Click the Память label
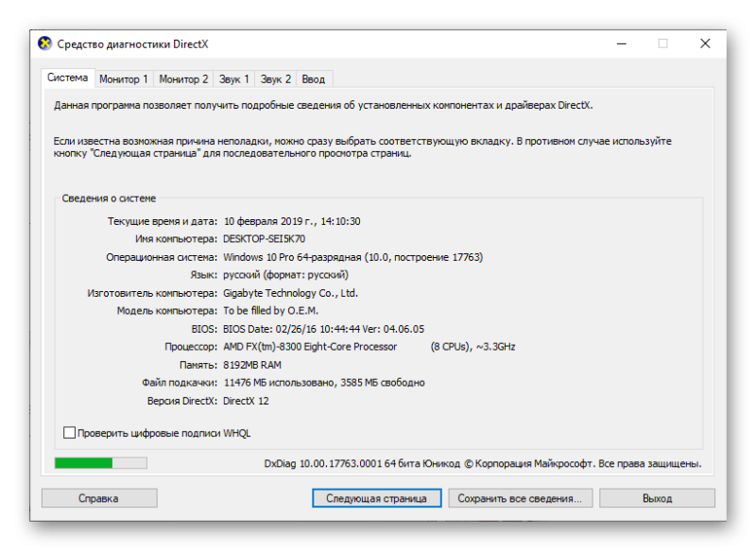The image size is (756, 551). coord(198,365)
